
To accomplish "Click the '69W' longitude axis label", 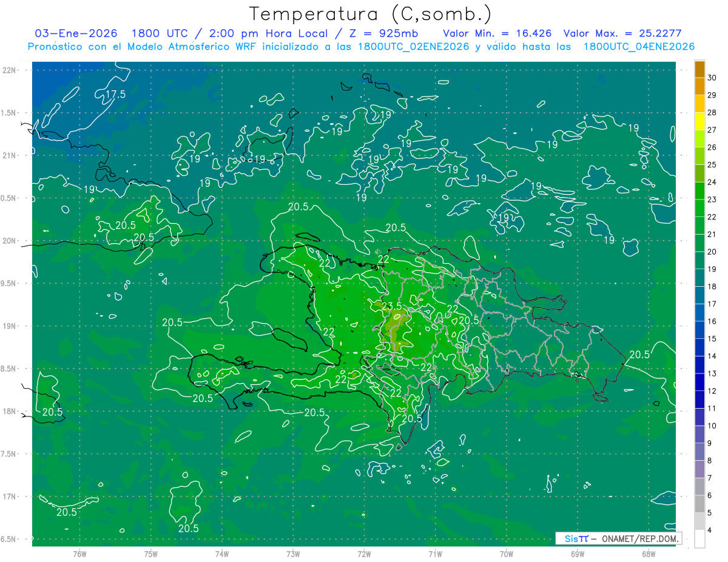I will pos(577,554).
